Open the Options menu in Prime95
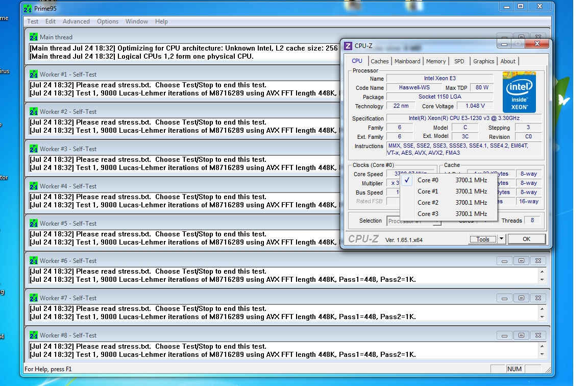588x386 pixels. [108, 21]
